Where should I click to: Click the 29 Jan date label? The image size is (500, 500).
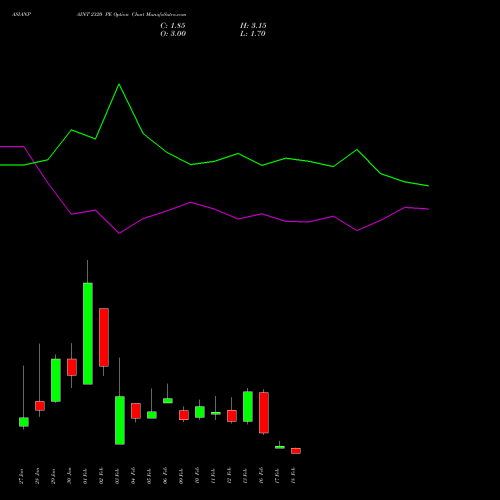pyautogui.click(x=54, y=476)
